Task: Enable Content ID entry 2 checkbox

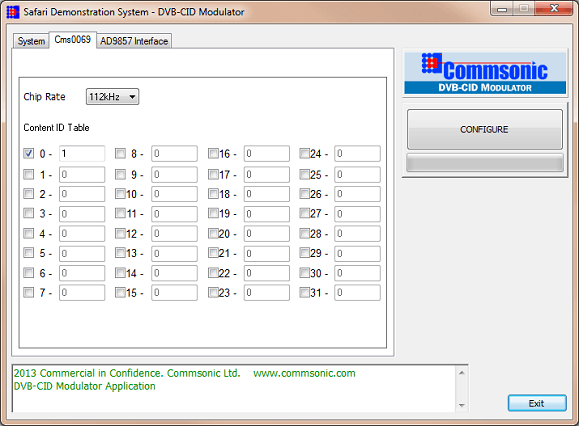Action: click(28, 193)
